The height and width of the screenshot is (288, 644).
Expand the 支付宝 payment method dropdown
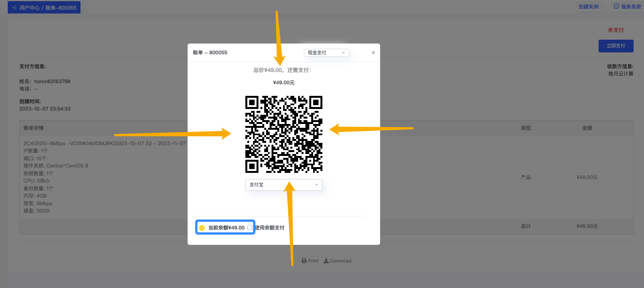(x=283, y=185)
